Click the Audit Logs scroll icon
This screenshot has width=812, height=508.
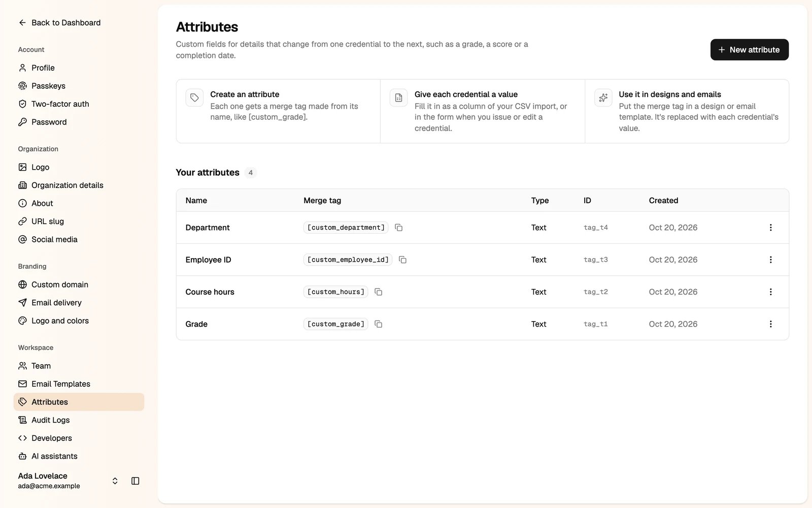pos(22,420)
